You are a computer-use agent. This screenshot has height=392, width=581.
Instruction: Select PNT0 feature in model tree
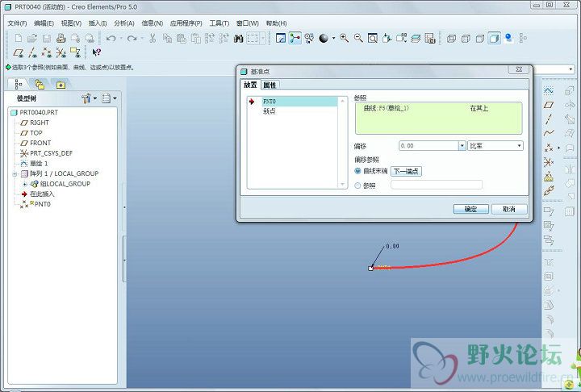pyautogui.click(x=42, y=204)
